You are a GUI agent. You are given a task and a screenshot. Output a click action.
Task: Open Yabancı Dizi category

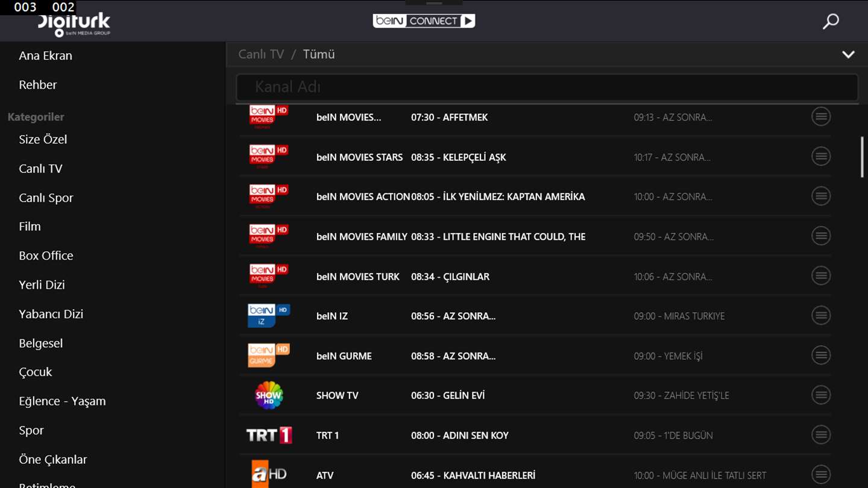51,314
